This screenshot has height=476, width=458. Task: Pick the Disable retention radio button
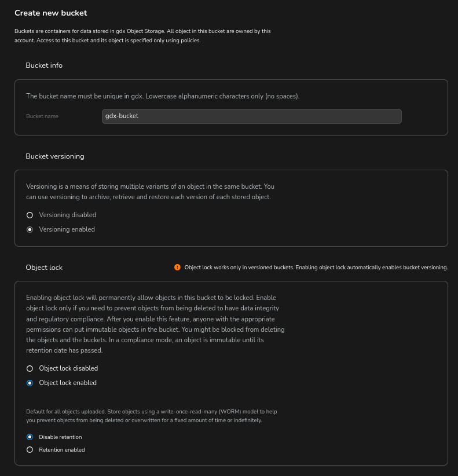(x=30, y=437)
